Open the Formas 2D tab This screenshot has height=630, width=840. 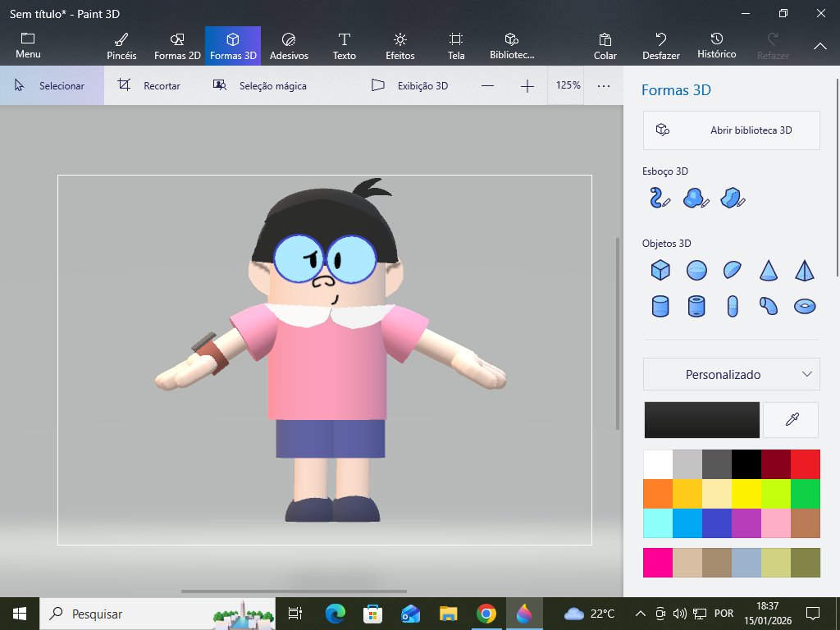177,46
